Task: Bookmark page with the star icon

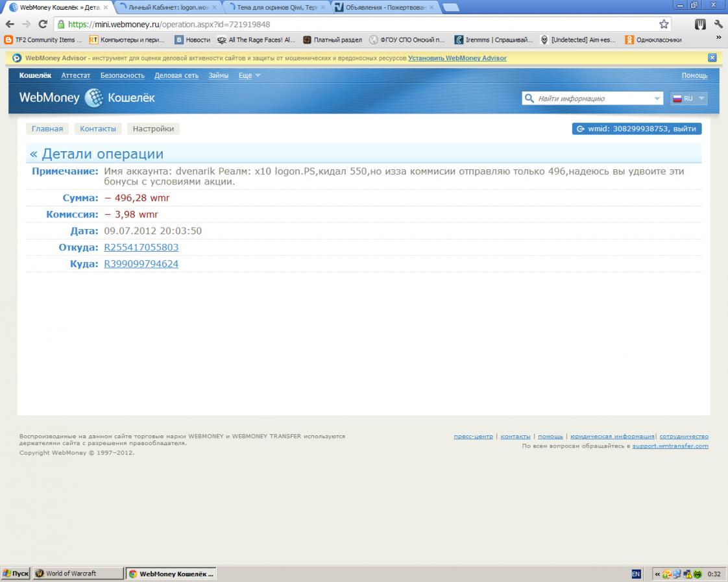Action: (664, 24)
